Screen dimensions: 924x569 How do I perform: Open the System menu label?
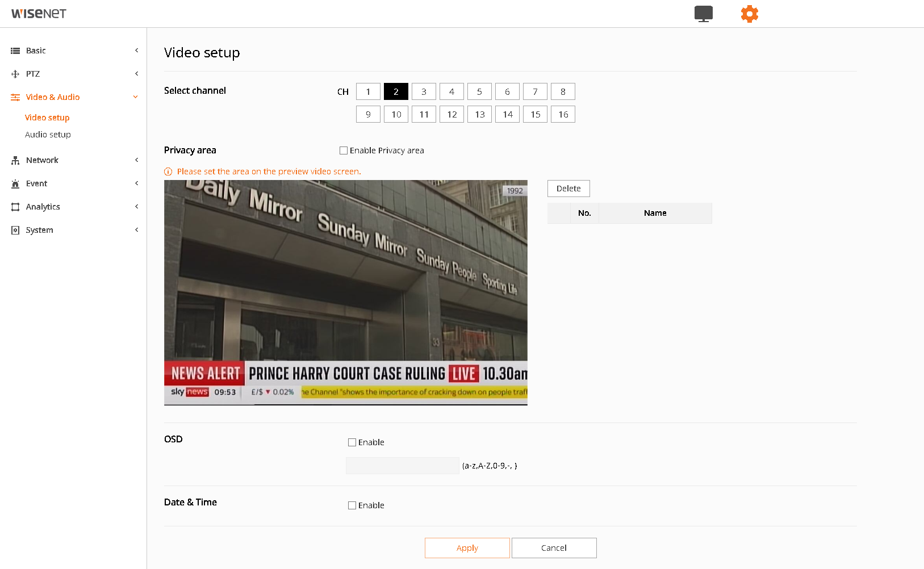39,230
